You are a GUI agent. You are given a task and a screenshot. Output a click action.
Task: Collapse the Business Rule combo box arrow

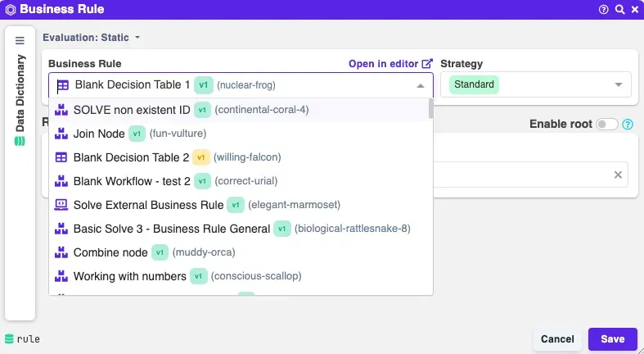(x=421, y=85)
